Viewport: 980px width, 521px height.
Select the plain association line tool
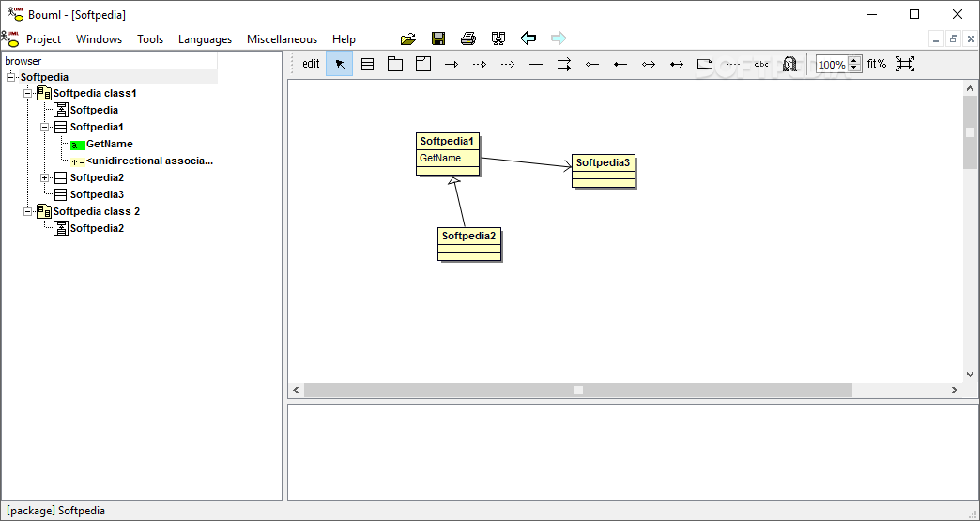pyautogui.click(x=536, y=64)
